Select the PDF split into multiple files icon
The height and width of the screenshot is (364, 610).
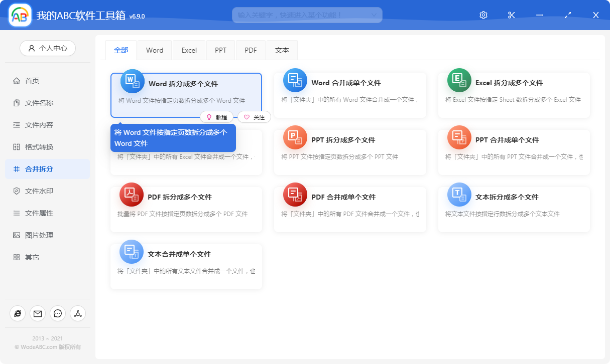pyautogui.click(x=132, y=195)
